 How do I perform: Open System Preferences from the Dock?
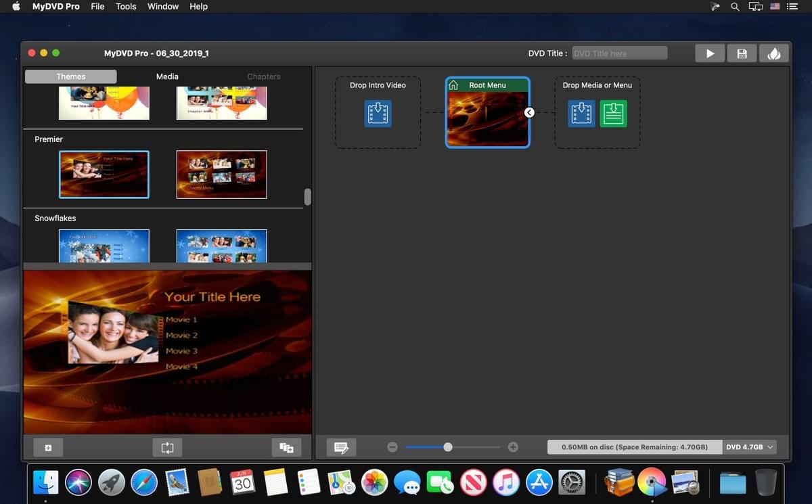pos(572,482)
